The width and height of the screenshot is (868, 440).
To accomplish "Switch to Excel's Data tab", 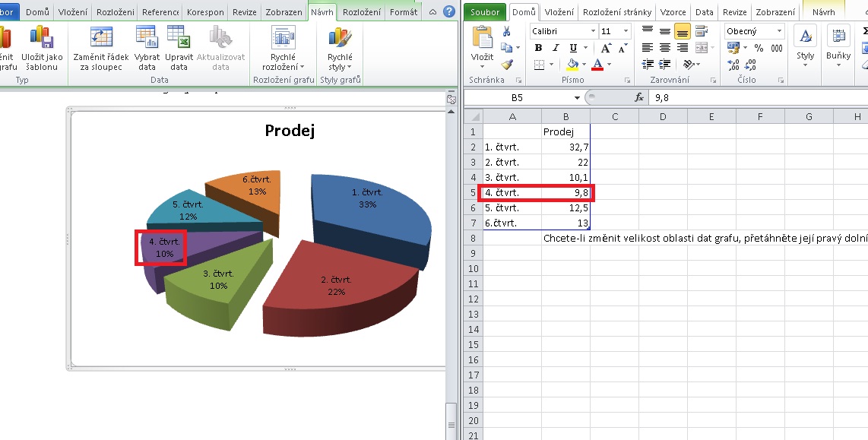I will [704, 11].
